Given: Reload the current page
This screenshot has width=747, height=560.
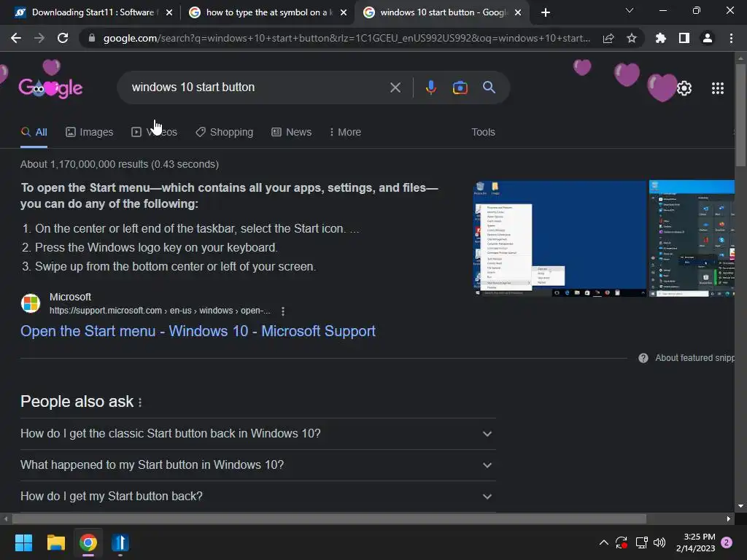Looking at the screenshot, I should pos(63,38).
